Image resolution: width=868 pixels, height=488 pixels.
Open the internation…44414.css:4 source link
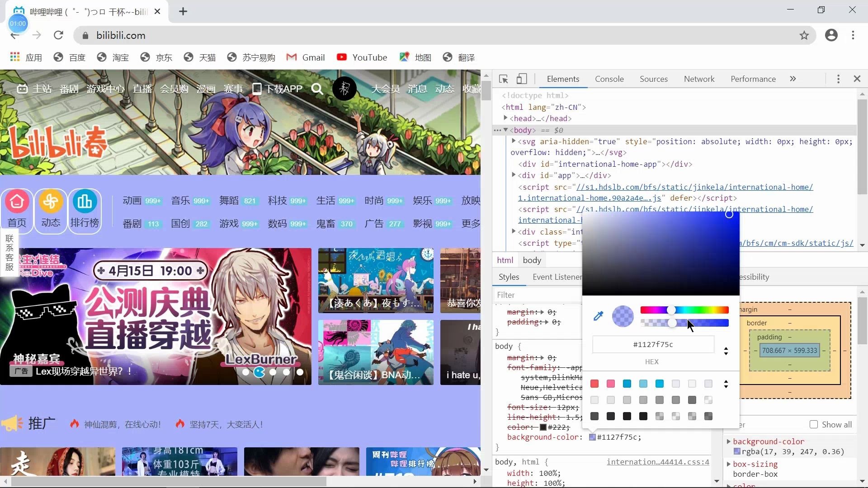(658, 462)
